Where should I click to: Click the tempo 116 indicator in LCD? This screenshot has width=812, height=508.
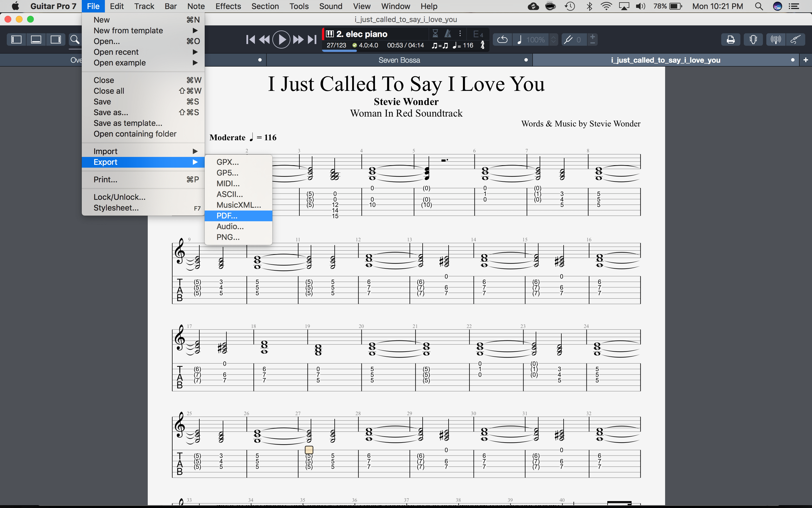point(463,45)
